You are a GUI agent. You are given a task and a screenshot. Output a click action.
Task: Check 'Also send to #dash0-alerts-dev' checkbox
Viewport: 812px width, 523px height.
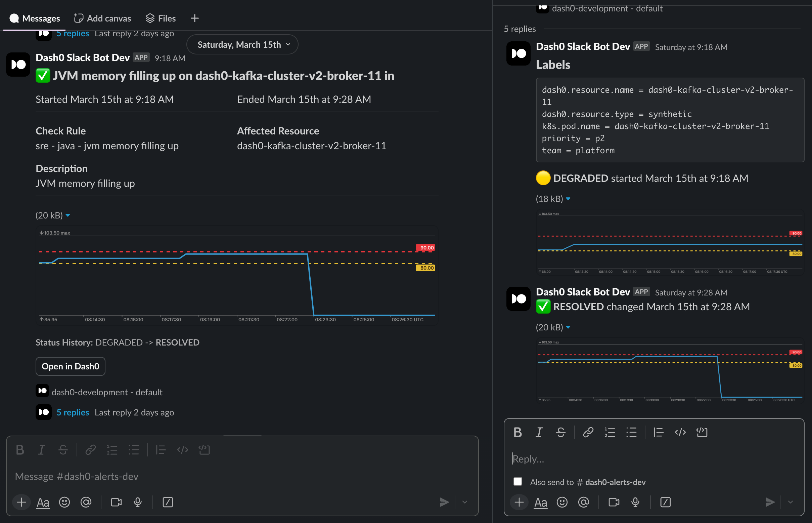tap(517, 481)
